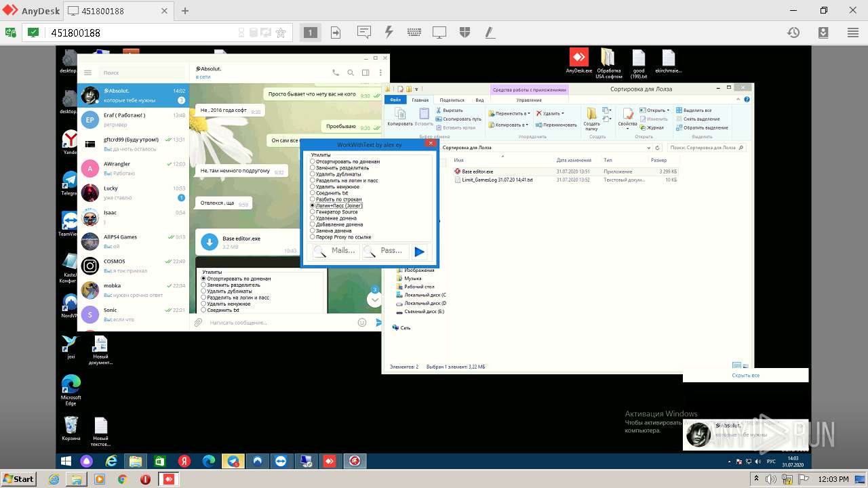Select Парсер Proxy по ссылке option
This screenshot has width=868, height=488.
point(340,237)
